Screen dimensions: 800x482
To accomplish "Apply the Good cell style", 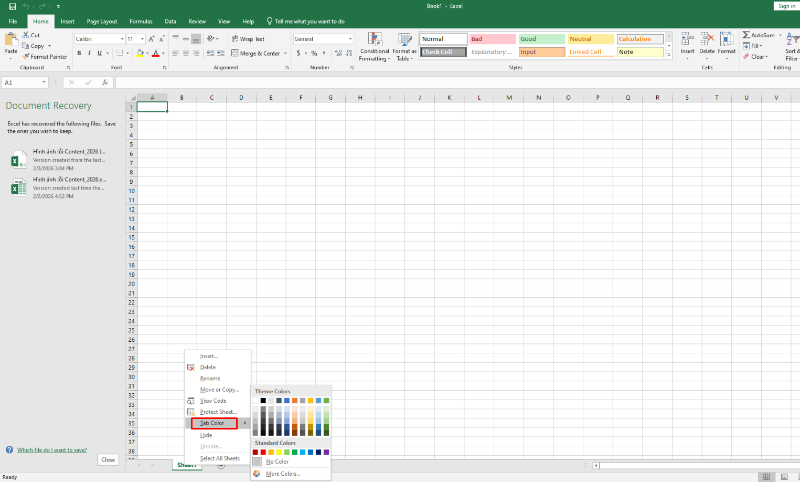I will [542, 39].
